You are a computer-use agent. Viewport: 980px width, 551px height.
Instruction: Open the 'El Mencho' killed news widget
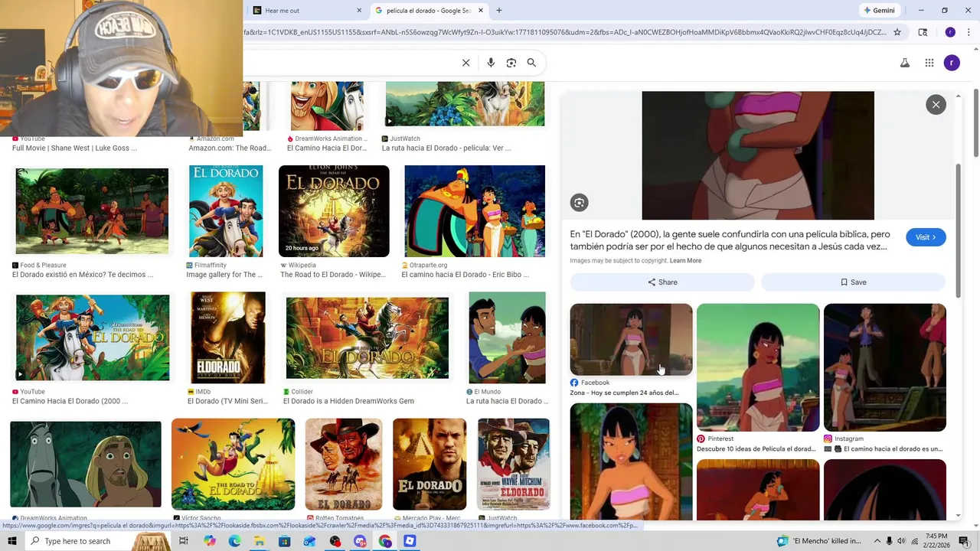tap(819, 541)
